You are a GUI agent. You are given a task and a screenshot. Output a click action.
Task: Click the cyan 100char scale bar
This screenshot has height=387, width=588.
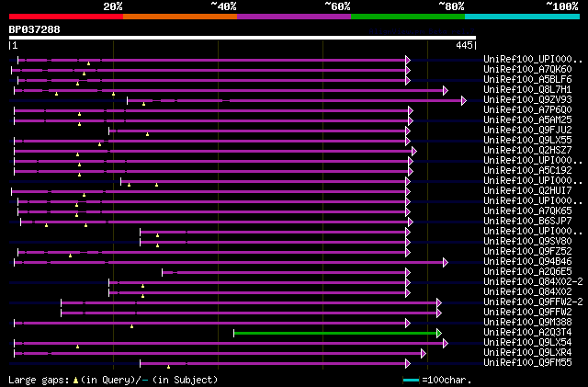411,381
